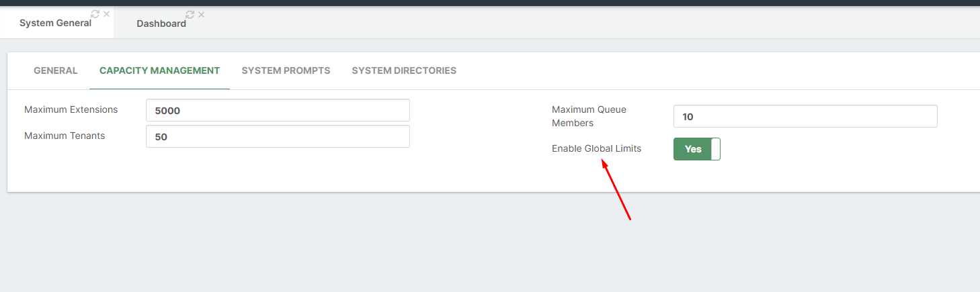Close the System General tab

coord(106,14)
